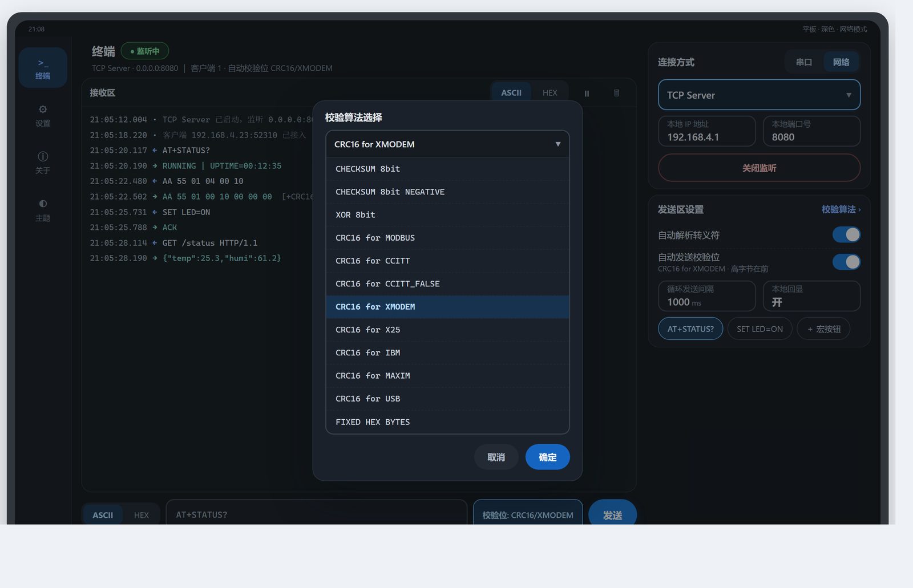Viewport: 913px width, 588px height.
Task: Choose CRC16 for X25
Action: (447, 330)
